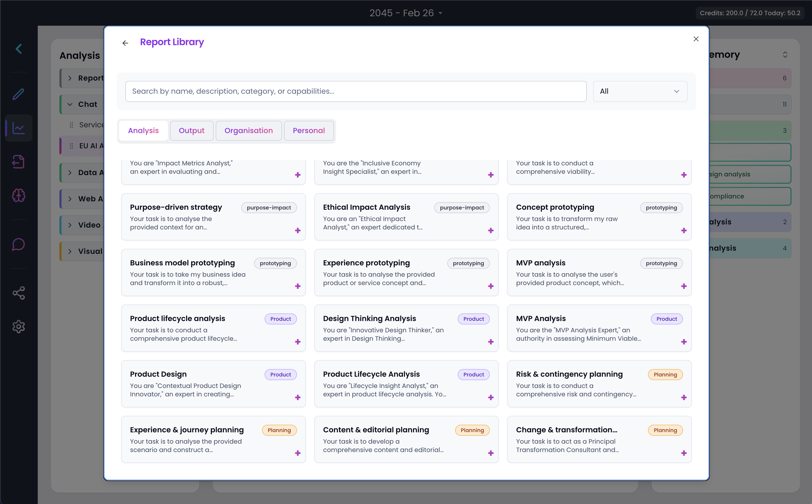
Task: Select the Personal tab
Action: point(309,131)
